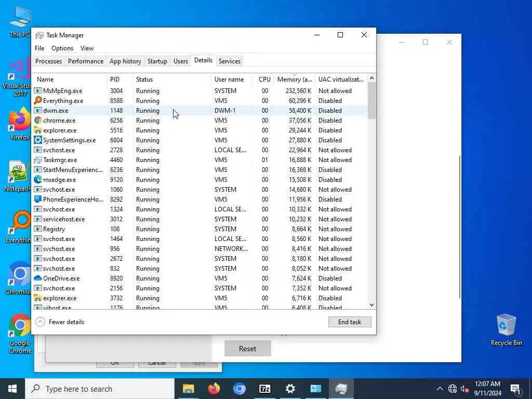Image resolution: width=532 pixels, height=399 pixels.
Task: Launch Firefox from the taskbar
Action: [214, 389]
